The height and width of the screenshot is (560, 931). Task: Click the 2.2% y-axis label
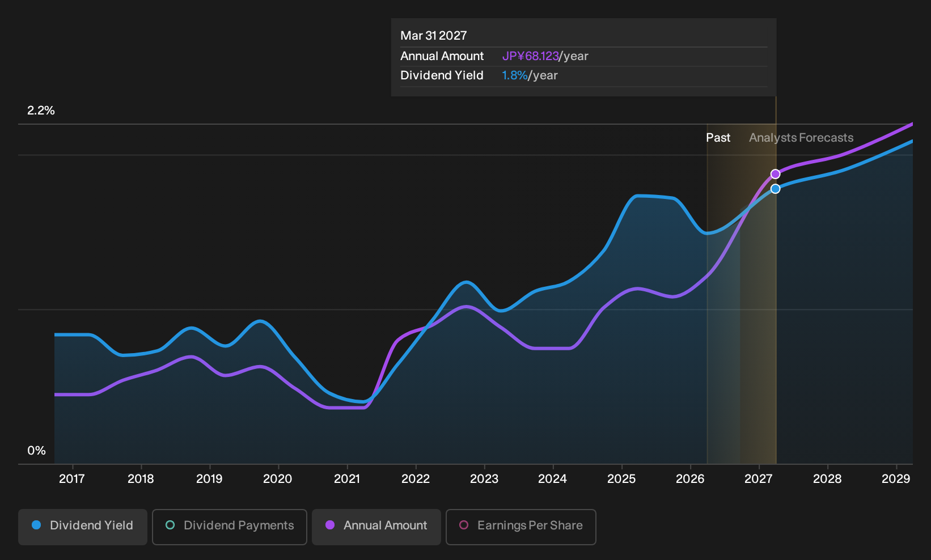(41, 111)
